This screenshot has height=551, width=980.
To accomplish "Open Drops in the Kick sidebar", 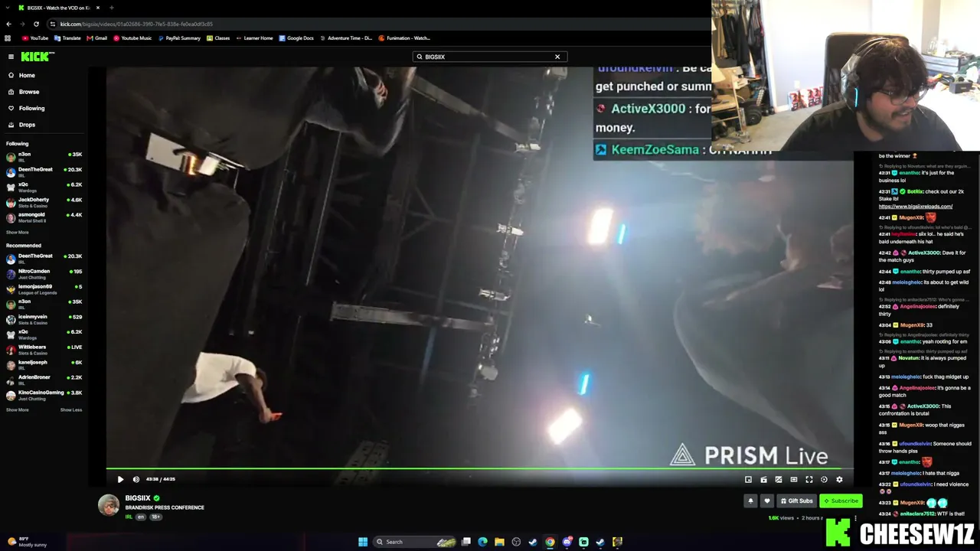I will [21, 125].
